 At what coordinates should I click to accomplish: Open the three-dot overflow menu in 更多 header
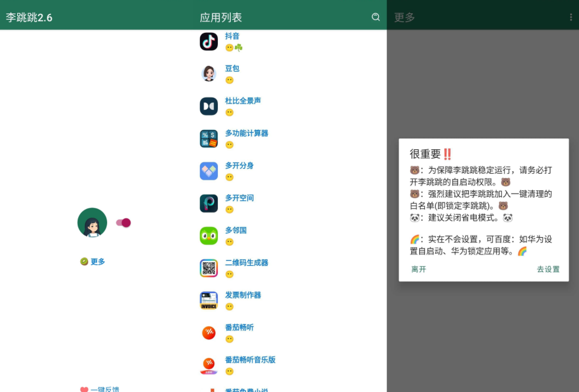571,17
